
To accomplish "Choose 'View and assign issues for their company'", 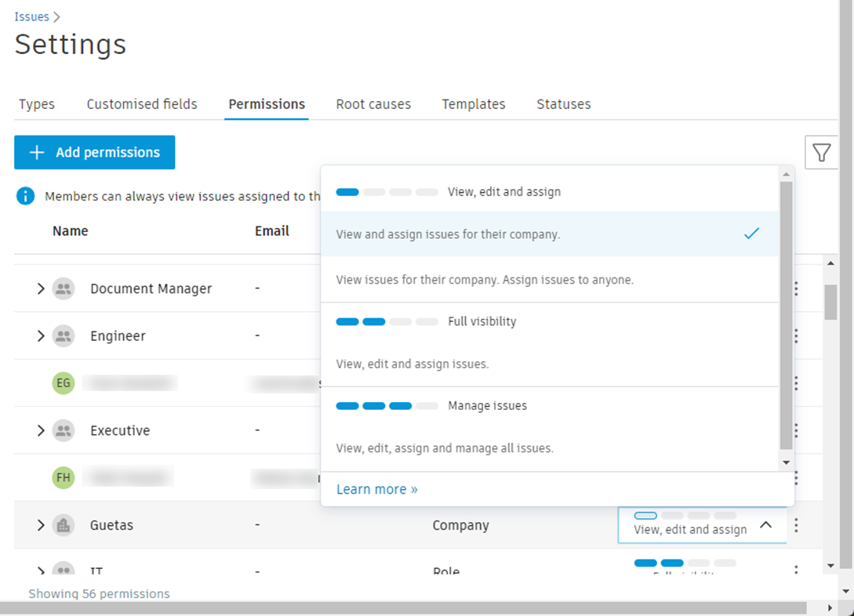I will point(550,234).
